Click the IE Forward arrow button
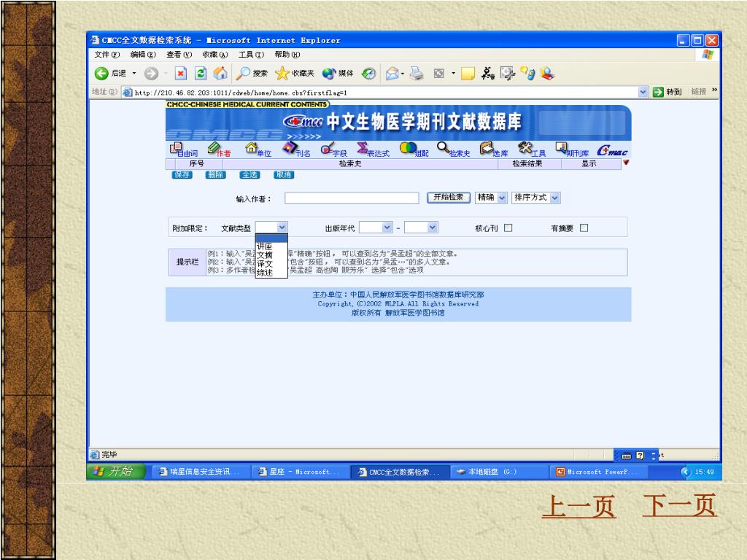747x560 pixels. coord(152,74)
